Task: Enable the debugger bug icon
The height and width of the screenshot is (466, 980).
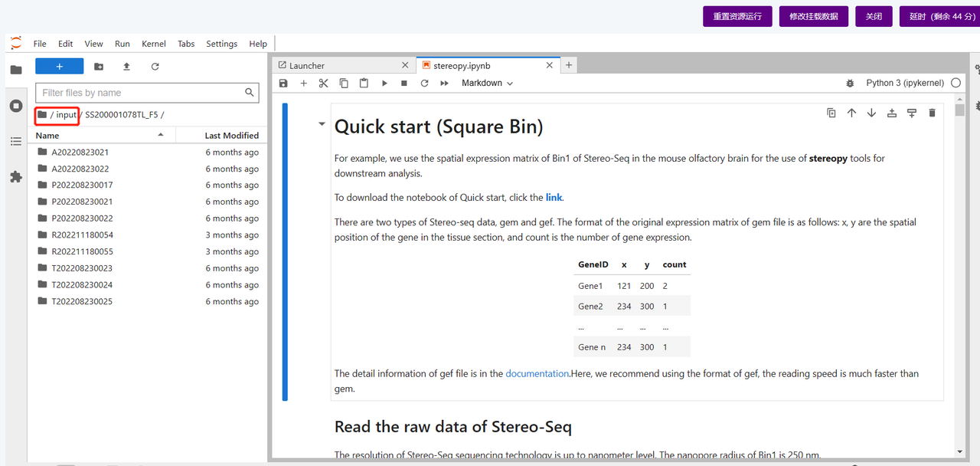Action: [x=850, y=83]
